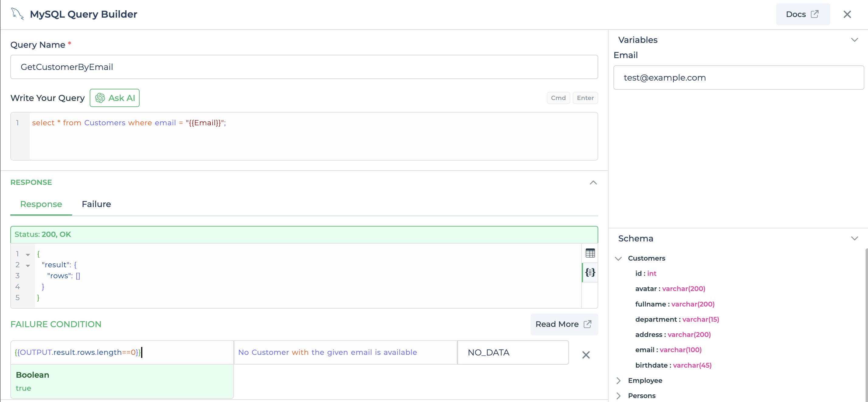Screen dimensions: 868x402
Task: Edit the Email variable value field
Action: click(x=739, y=78)
